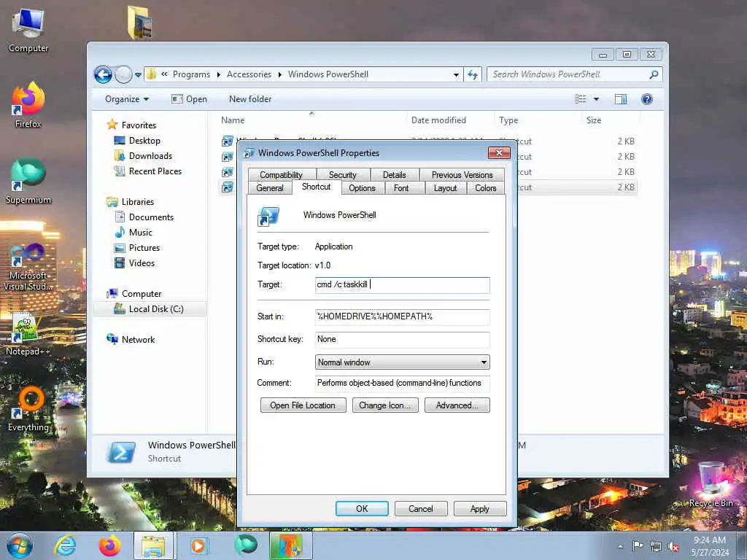Screen dimensions: 747x560
Task: Switch to the Layout tab
Action: click(445, 188)
